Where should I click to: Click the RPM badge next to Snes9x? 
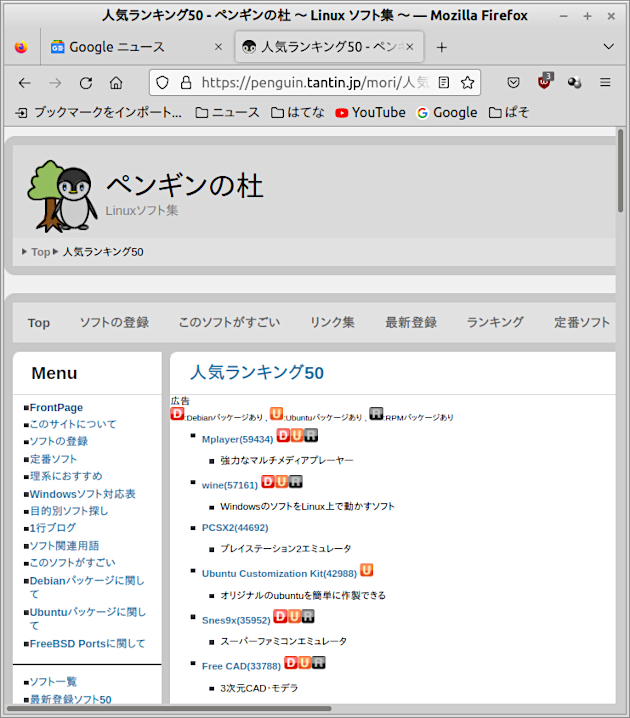(x=308, y=616)
